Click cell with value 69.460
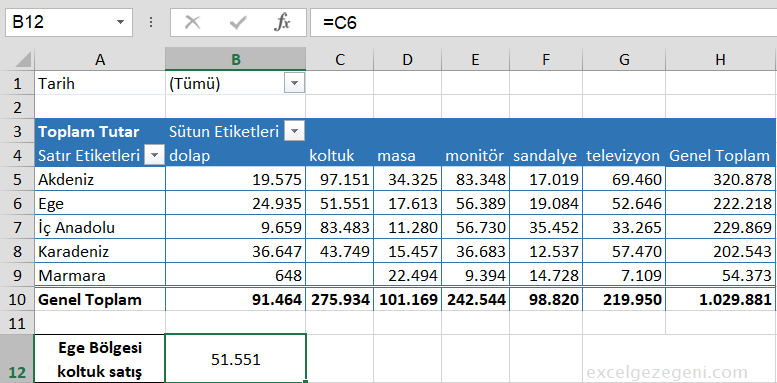Screen dimensions: 777x383 [x=624, y=179]
